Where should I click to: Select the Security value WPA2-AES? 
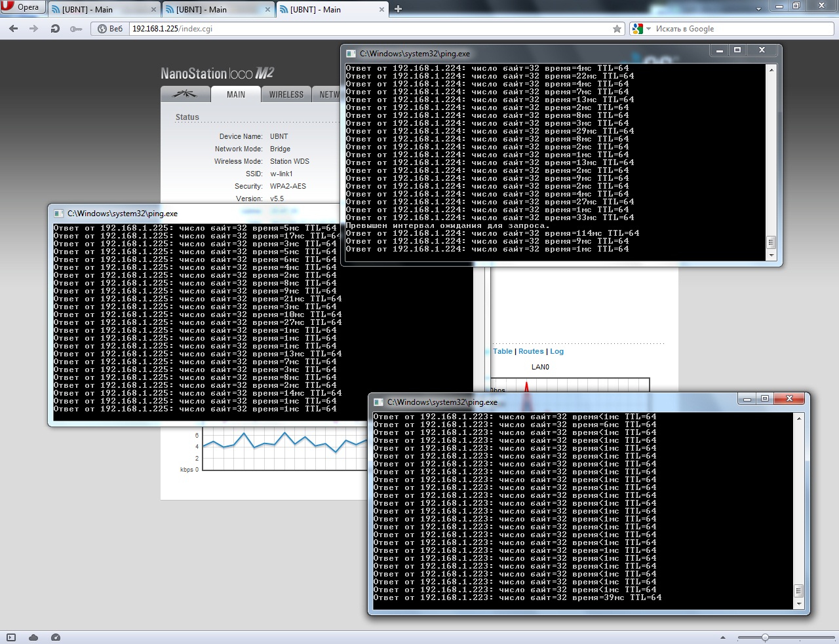pos(288,186)
